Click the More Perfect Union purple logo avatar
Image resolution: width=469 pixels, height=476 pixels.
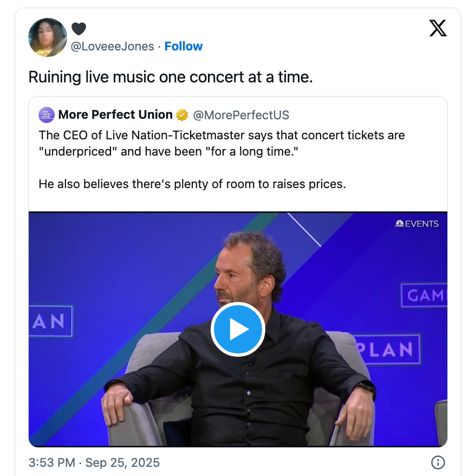pos(45,114)
